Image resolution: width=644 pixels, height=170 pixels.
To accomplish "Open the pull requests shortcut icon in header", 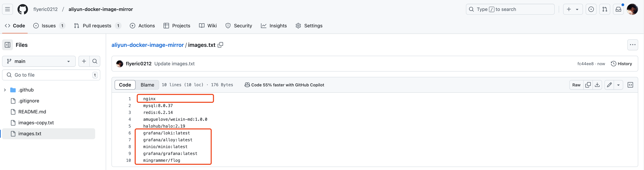I will [x=605, y=9].
